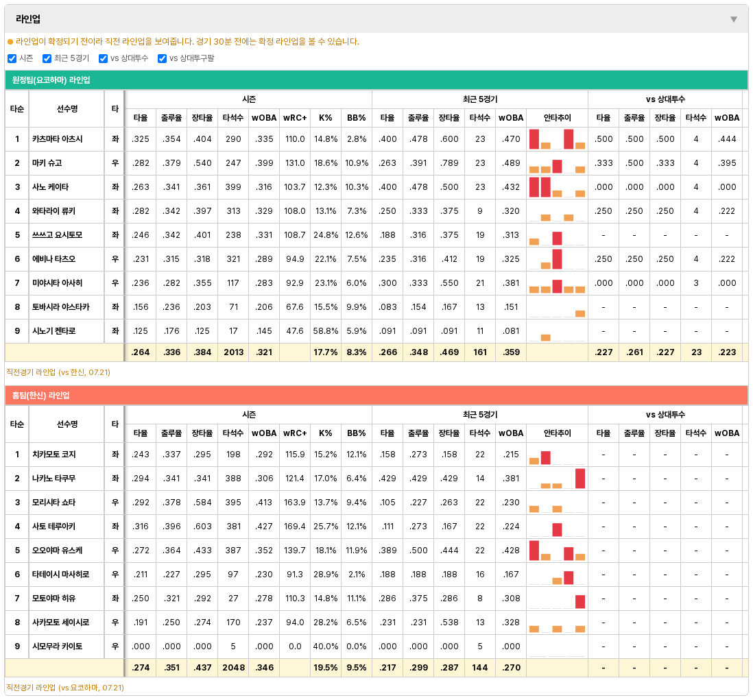Sort Yokohama table by wRC+ column
The width and height of the screenshot is (753, 700).
pos(294,118)
